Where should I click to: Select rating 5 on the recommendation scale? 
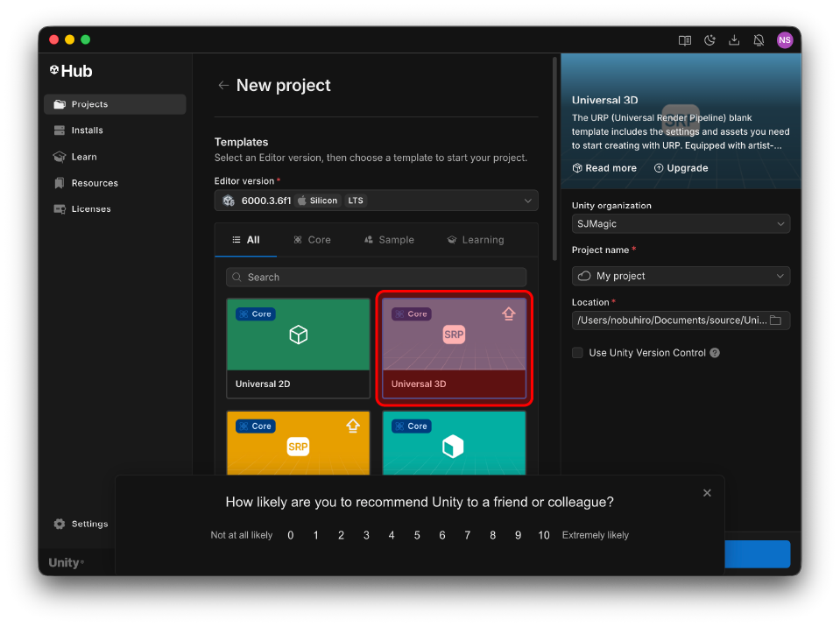(x=417, y=535)
